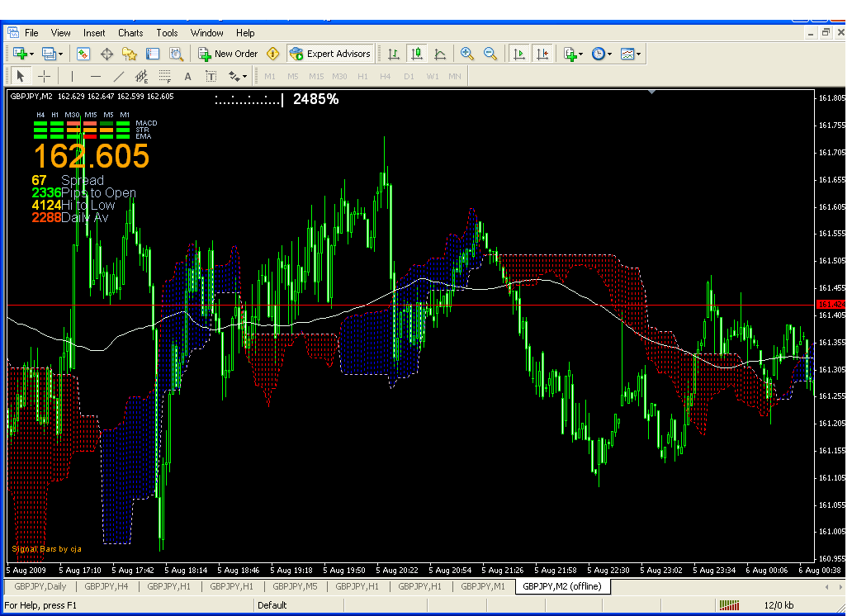
Task: Zoom out of the chart
Action: (x=490, y=54)
